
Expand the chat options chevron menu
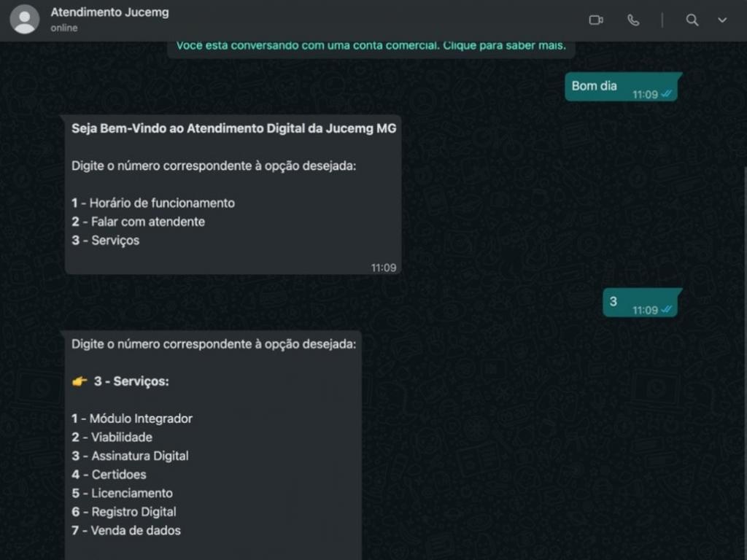click(x=722, y=20)
